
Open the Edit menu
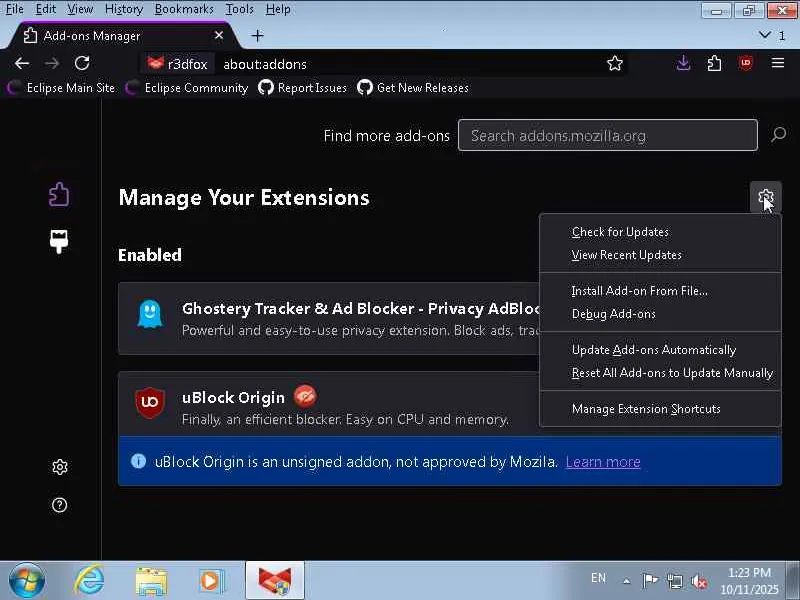(x=45, y=9)
